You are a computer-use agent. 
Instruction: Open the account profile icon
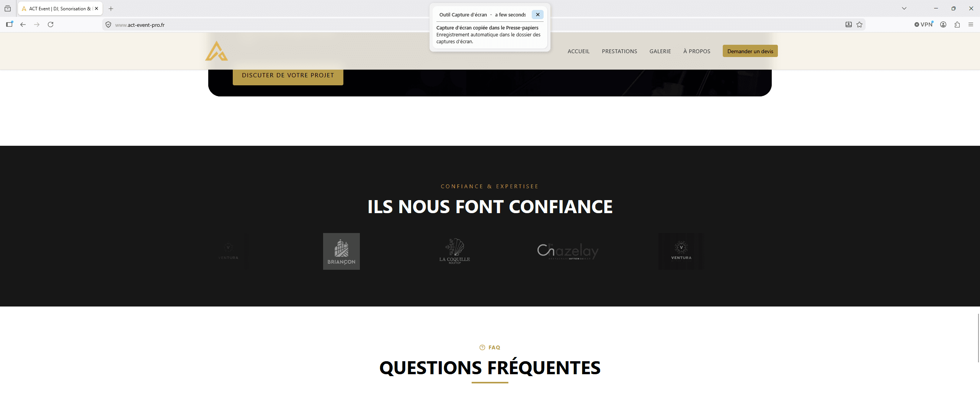point(943,24)
